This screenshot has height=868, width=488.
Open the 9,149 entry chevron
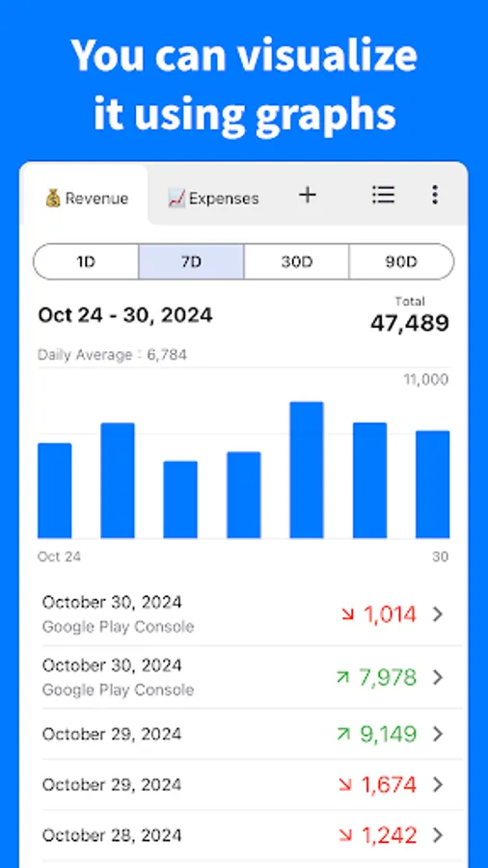[438, 734]
